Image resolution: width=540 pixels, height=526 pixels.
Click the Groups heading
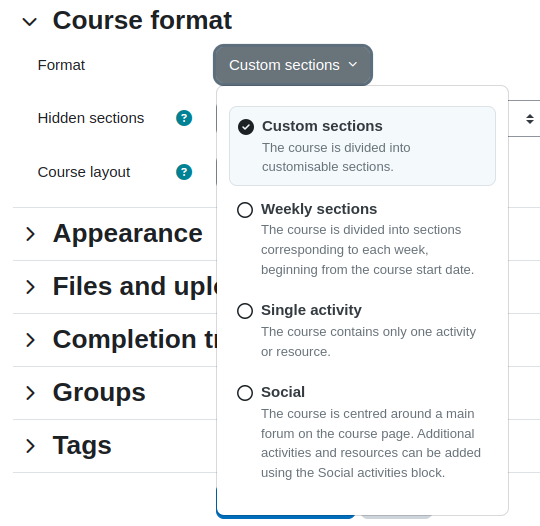(x=99, y=393)
